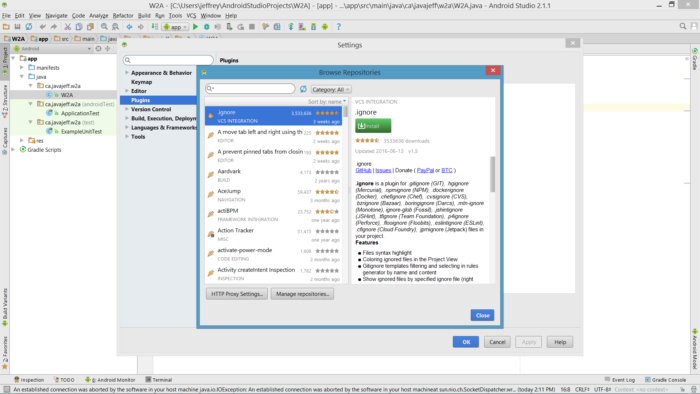700x394 pixels.
Task: Open the VCS menu
Action: pyautogui.click(x=192, y=16)
